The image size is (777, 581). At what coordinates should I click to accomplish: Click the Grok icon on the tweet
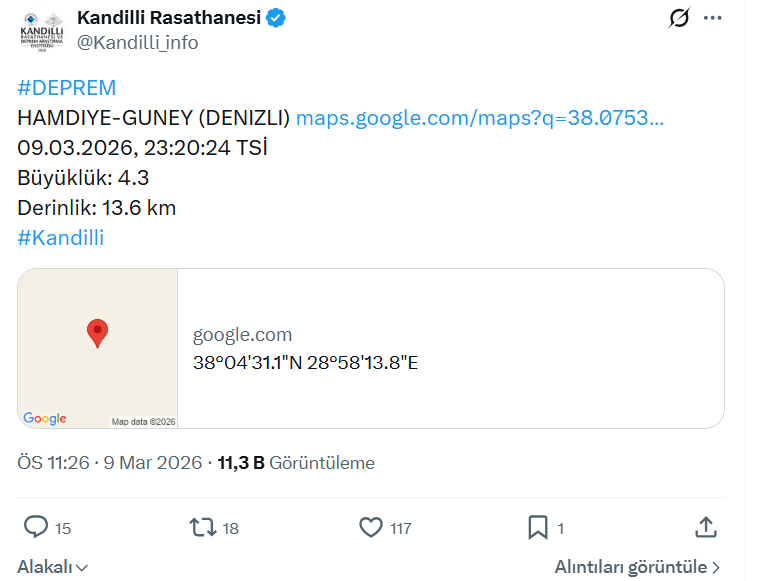tap(679, 18)
